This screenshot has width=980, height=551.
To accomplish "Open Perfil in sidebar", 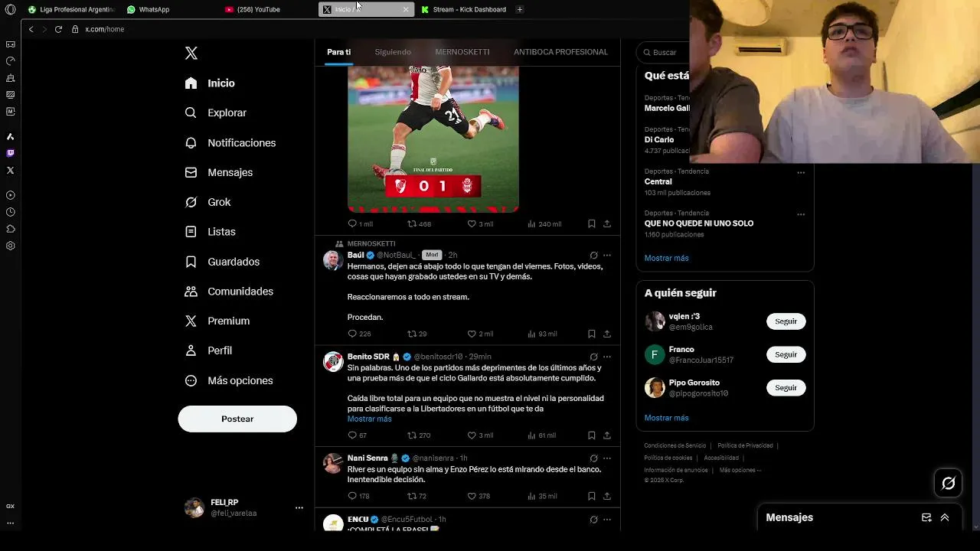I will pyautogui.click(x=208, y=350).
